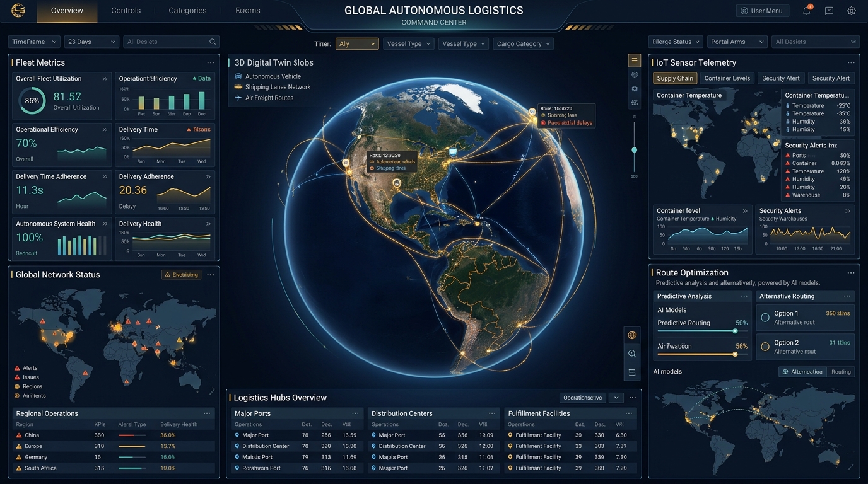Select the Container Levels telemetry tab
Screen dimensions: 868x484
pyautogui.click(x=727, y=78)
